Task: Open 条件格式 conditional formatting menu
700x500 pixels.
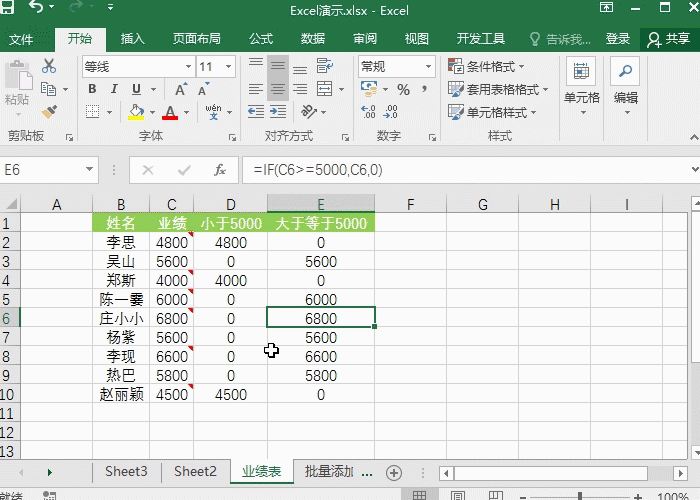Action: 486,67
